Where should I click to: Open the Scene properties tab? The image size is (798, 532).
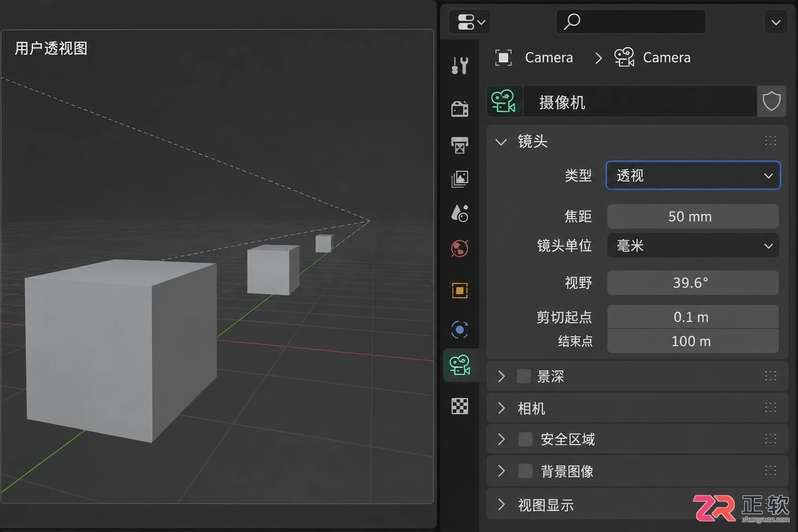[459, 213]
